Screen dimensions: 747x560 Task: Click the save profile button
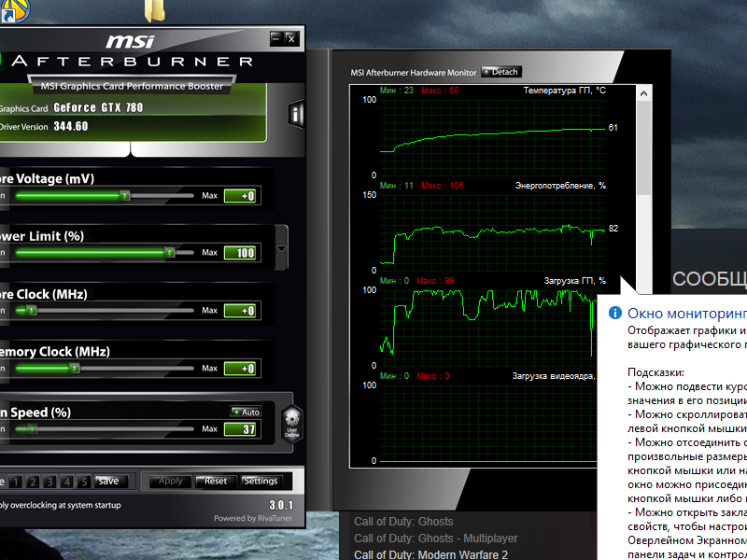(x=110, y=482)
